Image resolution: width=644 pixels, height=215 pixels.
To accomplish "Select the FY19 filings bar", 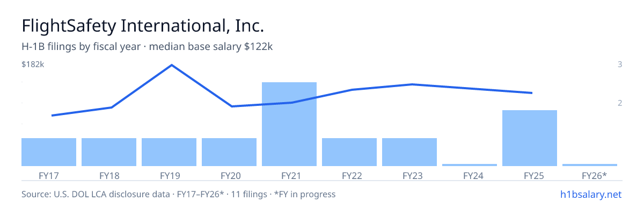I will click(x=169, y=152).
